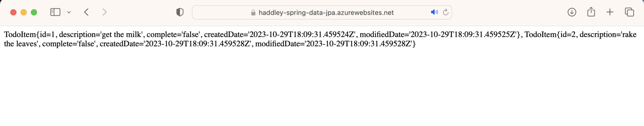The width and height of the screenshot is (644, 126).
Task: Open the Privacy Report shield
Action: point(180,12)
